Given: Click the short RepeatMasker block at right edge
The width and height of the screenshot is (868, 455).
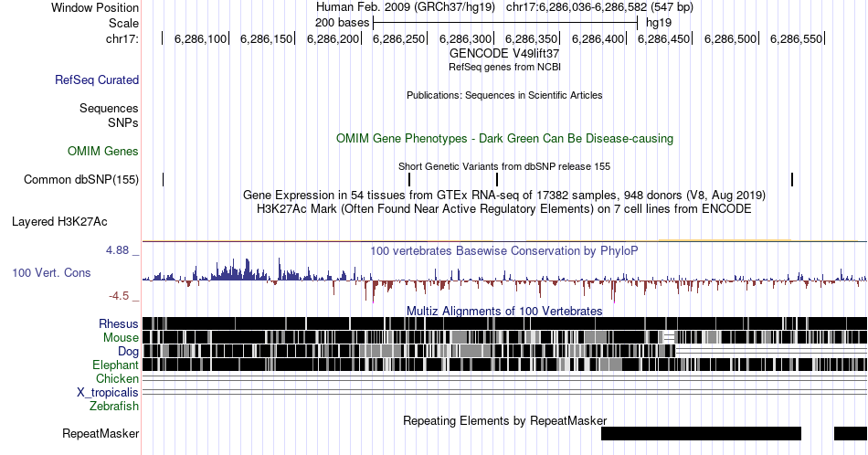Looking at the screenshot, I should click(851, 433).
